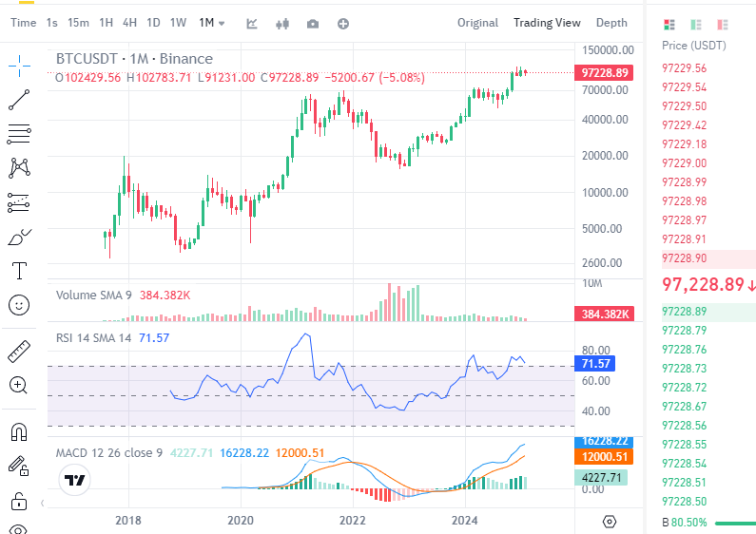Select the brush drawing tool
Screen dimensions: 756x534
tap(19, 238)
